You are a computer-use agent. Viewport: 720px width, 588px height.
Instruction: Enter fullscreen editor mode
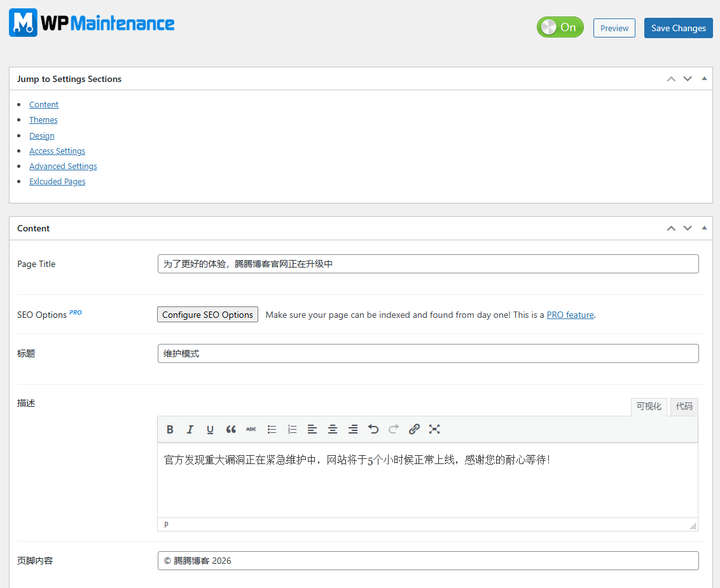pyautogui.click(x=434, y=430)
